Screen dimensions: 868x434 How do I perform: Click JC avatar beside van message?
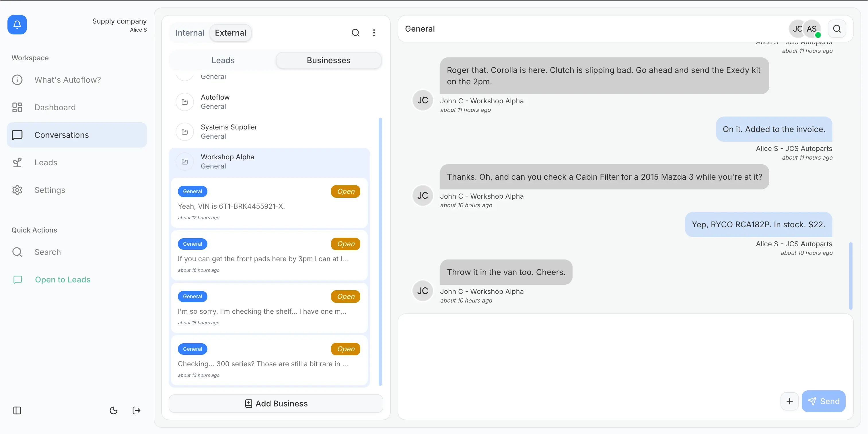pos(423,291)
